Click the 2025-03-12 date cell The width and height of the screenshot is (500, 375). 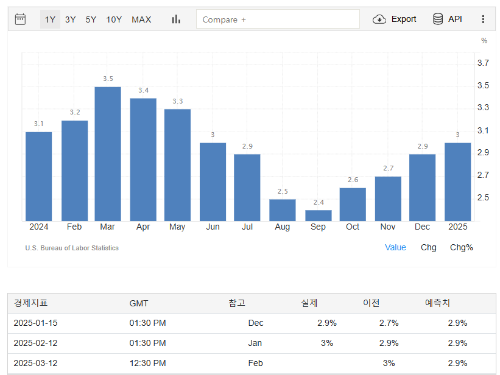pyautogui.click(x=35, y=363)
